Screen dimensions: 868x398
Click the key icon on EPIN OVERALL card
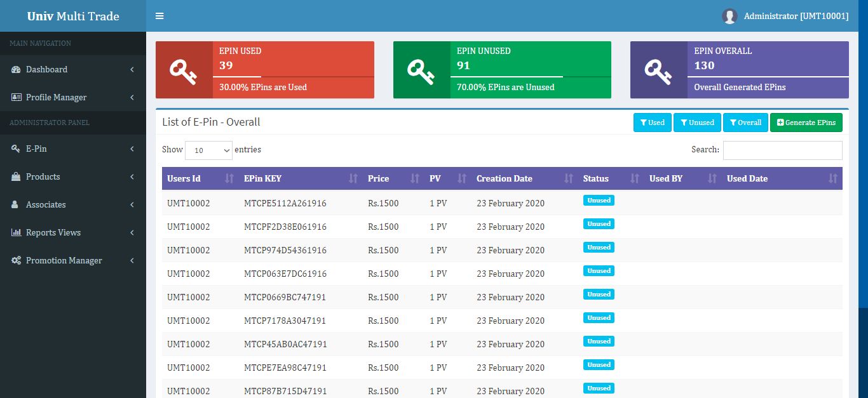pos(658,70)
